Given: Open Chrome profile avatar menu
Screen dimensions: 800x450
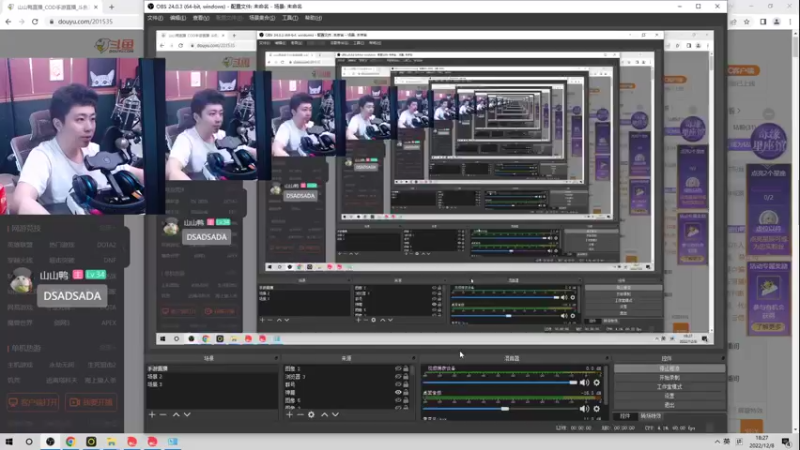Looking at the screenshot, I should pyautogui.click(x=777, y=21).
